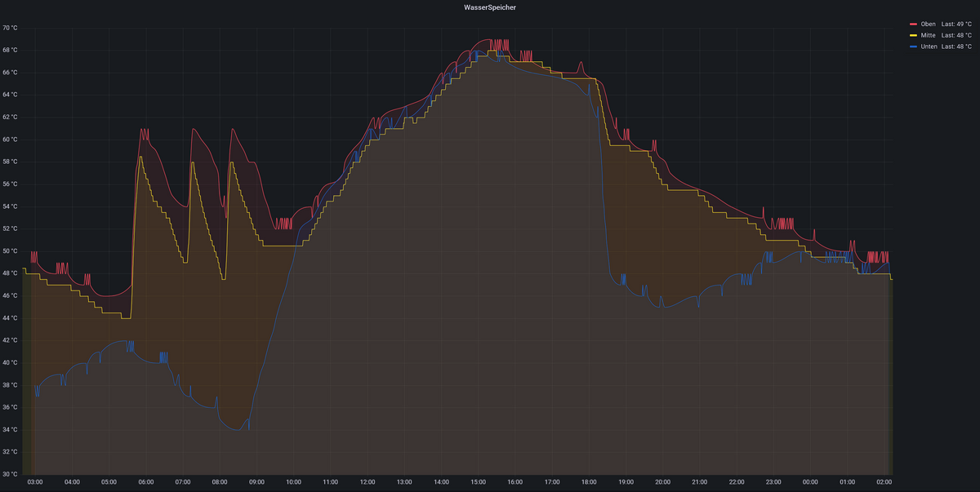The height and width of the screenshot is (492, 980).
Task: Toggle the Unten series in legend
Action: 929,47
